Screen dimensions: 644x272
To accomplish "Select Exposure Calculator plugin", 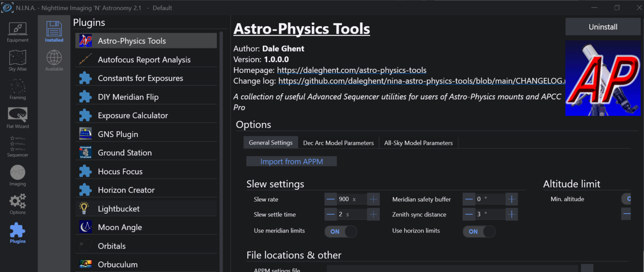I will (x=146, y=115).
